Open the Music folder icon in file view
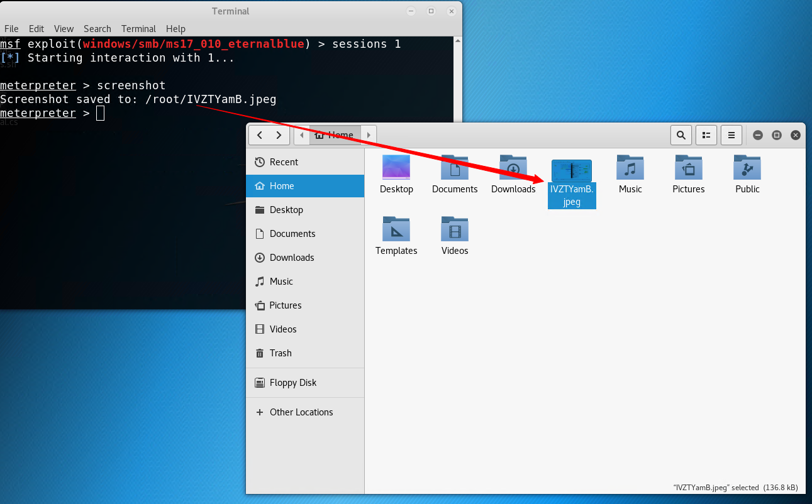This screenshot has height=504, width=812. pyautogui.click(x=630, y=168)
